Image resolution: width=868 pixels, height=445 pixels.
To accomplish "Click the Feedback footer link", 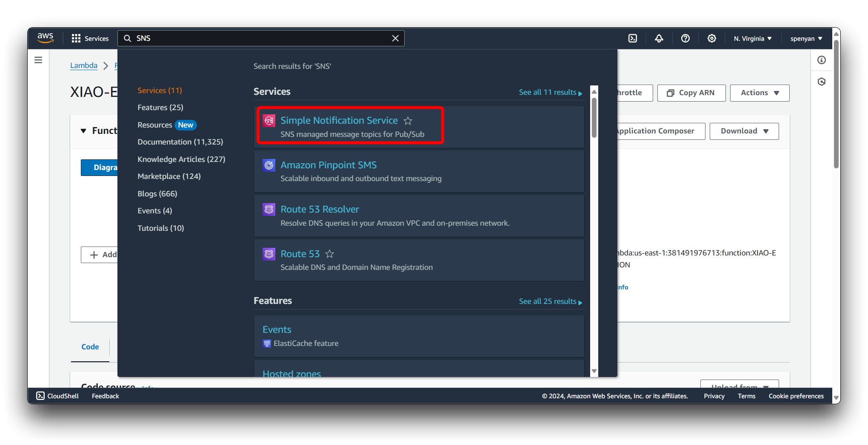I will point(106,396).
